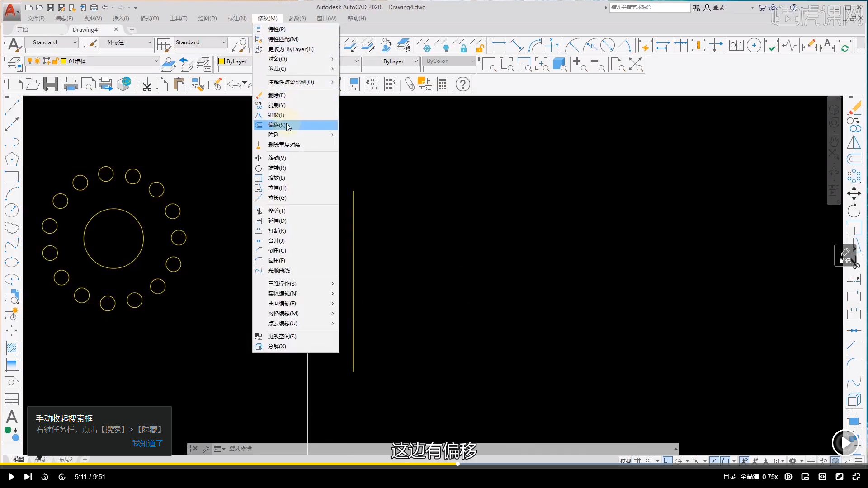Select the Table tool in left toolbar
Screen dimensions: 868x488
tap(12, 399)
